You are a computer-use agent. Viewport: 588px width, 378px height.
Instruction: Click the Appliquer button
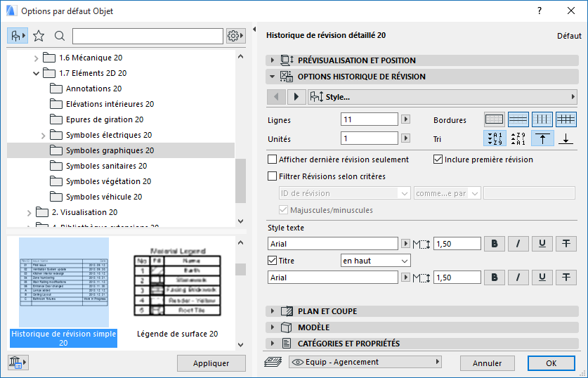(x=211, y=363)
